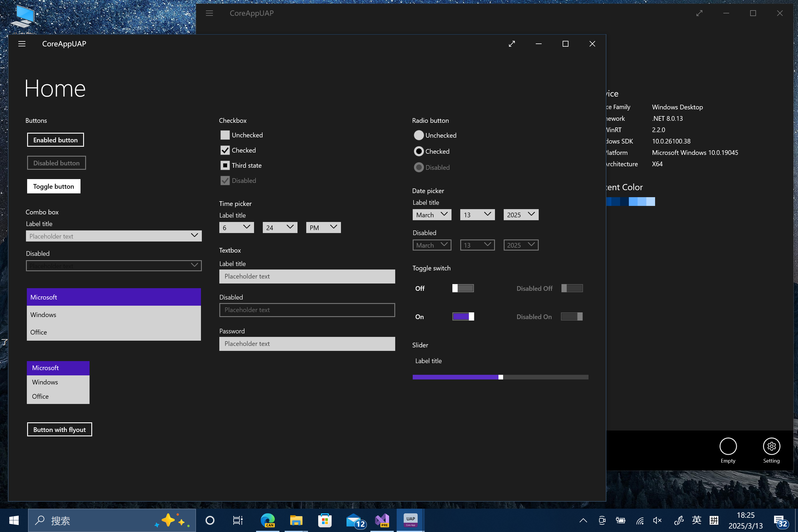Click the lightest blue accent color swatch
The width and height of the screenshot is (798, 532).
[x=651, y=202]
